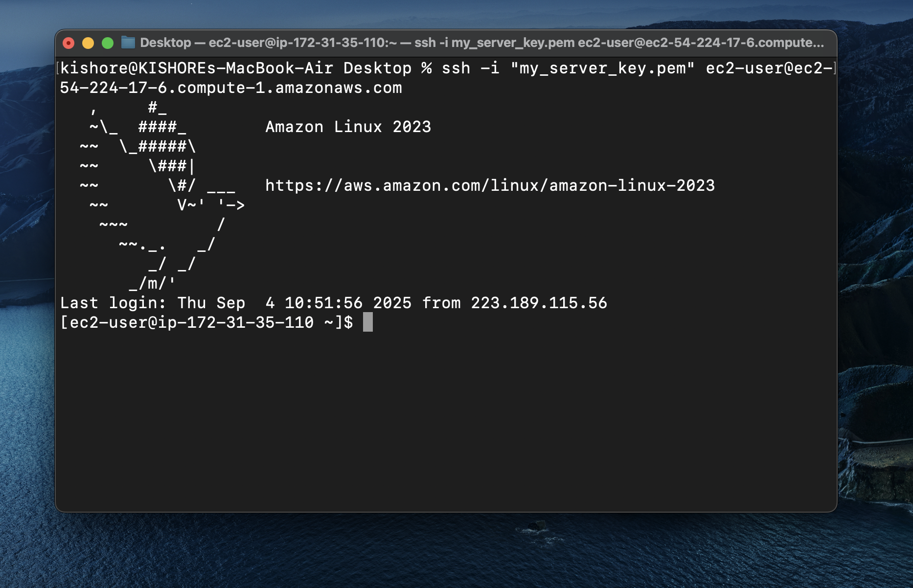Click the Desktop label in the window title
913x588 pixels.
click(165, 43)
